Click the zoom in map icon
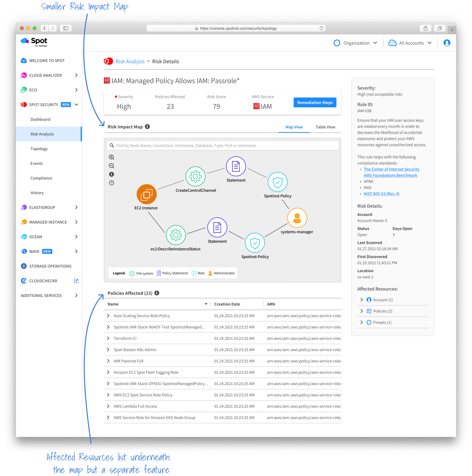The width and height of the screenshot is (472, 476). 112,157
